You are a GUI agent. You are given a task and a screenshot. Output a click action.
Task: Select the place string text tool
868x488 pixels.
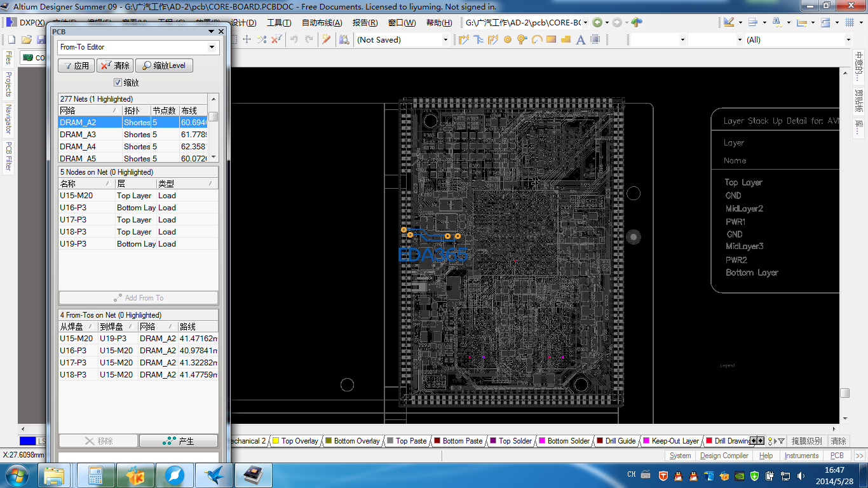coord(580,39)
